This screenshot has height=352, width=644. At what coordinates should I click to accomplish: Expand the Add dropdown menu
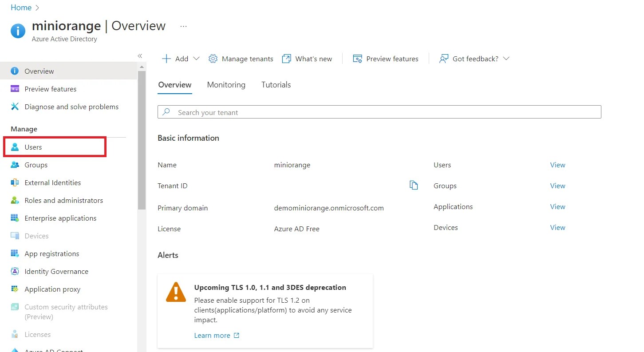pos(180,59)
